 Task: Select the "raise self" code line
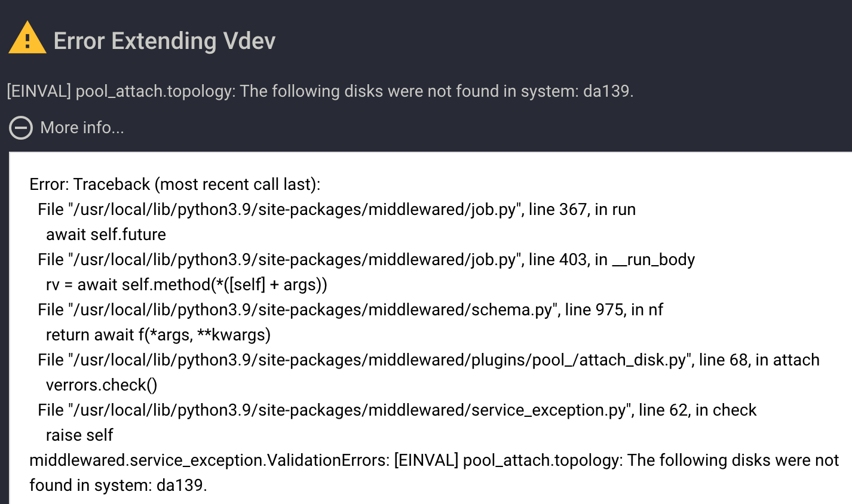(x=79, y=435)
